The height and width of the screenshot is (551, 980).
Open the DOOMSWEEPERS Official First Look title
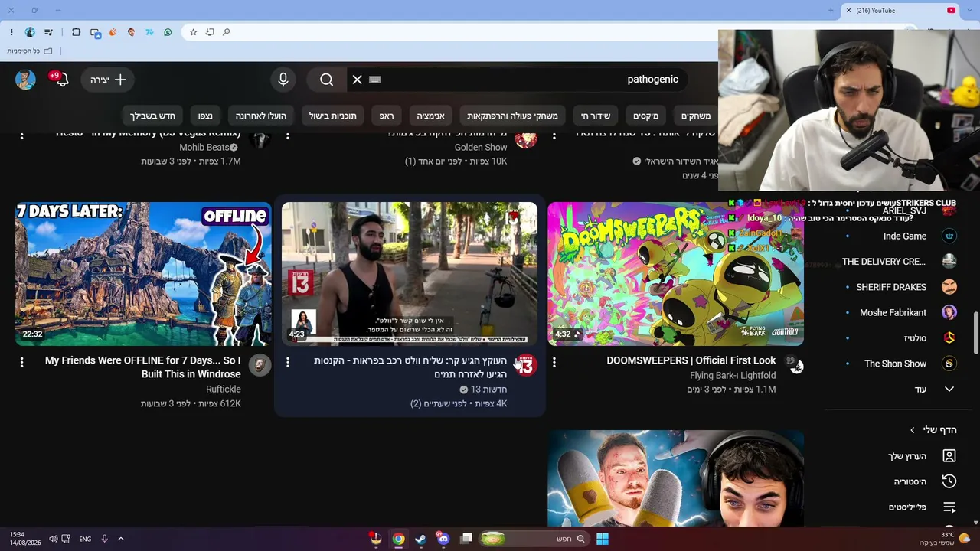click(691, 360)
